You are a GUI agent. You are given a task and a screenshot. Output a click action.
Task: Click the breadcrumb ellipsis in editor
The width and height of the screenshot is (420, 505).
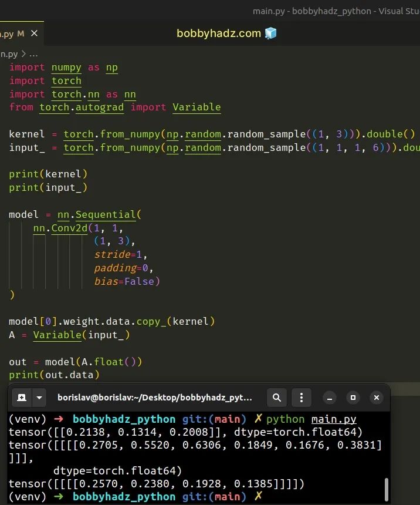[33, 54]
